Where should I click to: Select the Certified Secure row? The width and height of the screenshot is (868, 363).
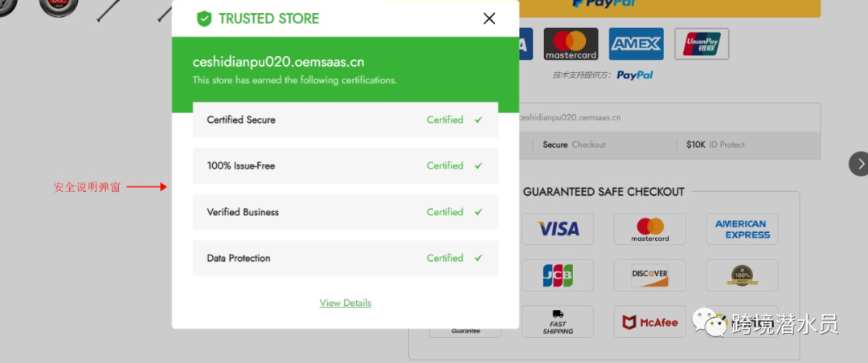click(x=346, y=120)
